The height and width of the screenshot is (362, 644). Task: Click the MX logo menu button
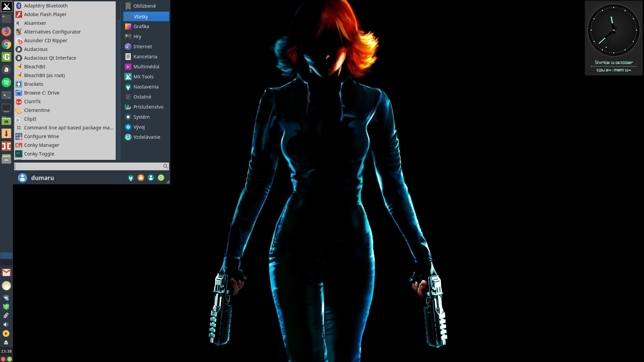[x=6, y=6]
